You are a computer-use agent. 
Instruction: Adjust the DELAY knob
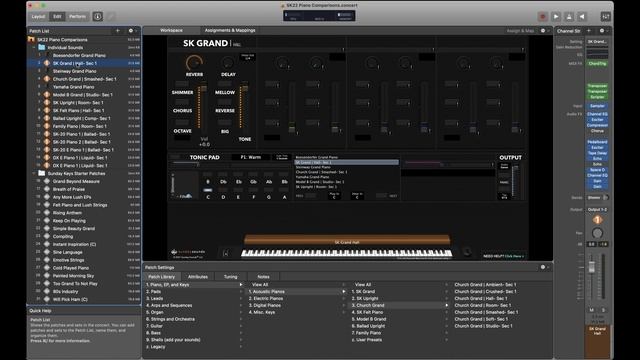228,63
